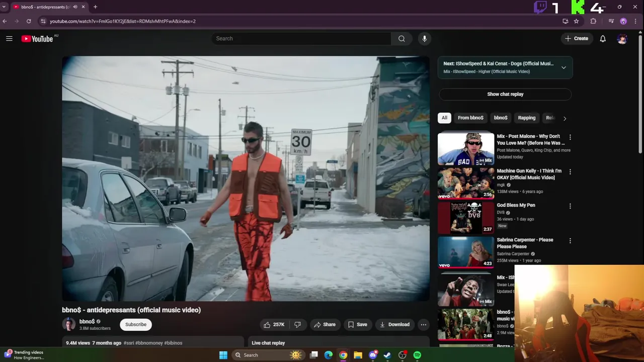The image size is (644, 362).
Task: Open Windows Start menu
Action: point(223,355)
